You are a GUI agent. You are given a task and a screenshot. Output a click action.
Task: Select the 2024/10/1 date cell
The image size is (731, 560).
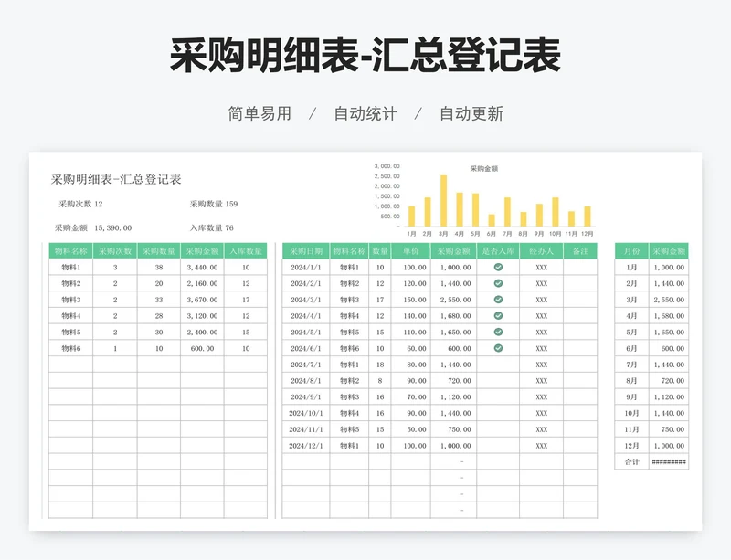(x=306, y=413)
